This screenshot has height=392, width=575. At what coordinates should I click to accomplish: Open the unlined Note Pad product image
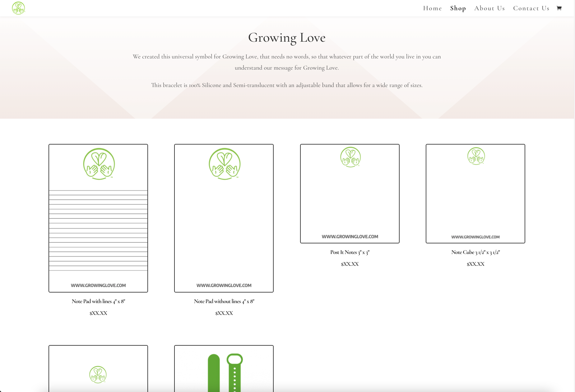coord(224,218)
